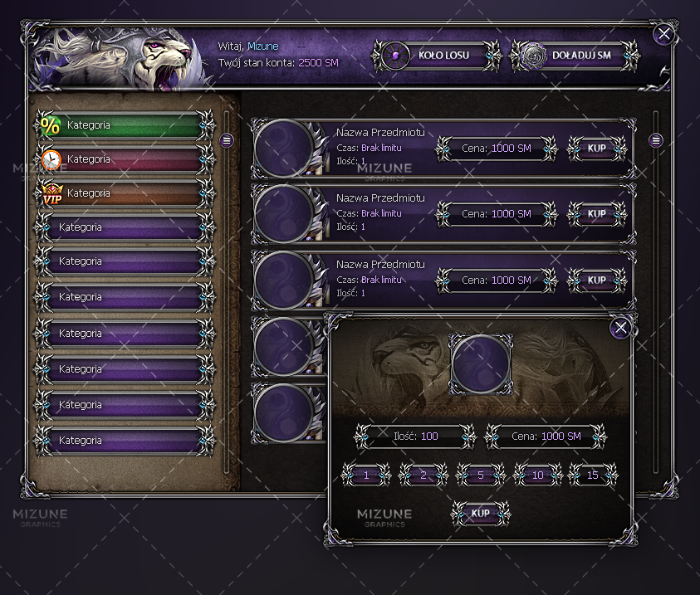This screenshot has width=700, height=595.
Task: Open the last Kategoria at bottom
Action: coord(125,440)
